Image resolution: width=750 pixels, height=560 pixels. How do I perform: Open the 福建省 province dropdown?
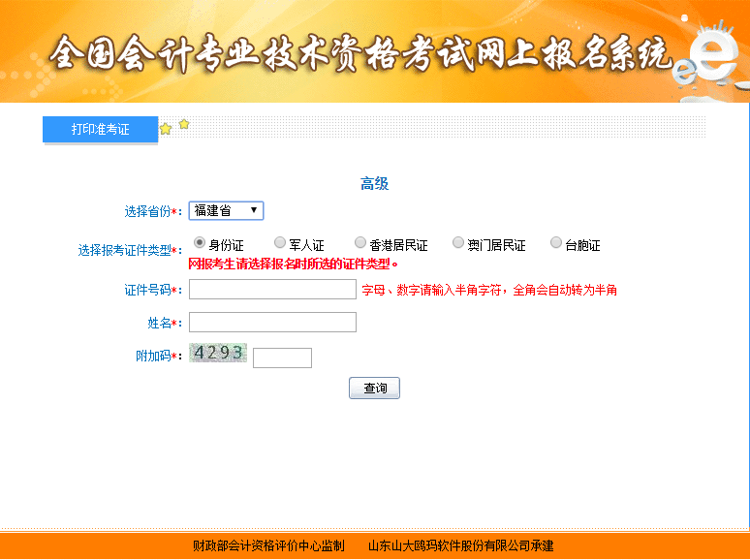(226, 210)
